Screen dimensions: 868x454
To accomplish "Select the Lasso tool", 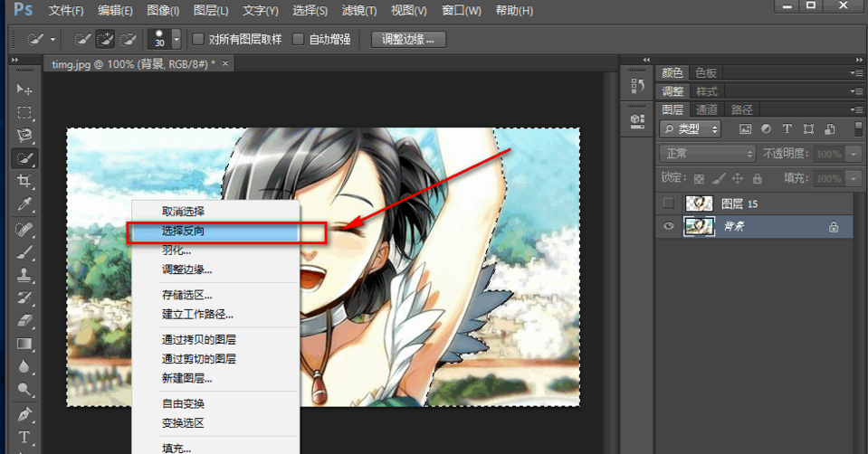I will [24, 136].
